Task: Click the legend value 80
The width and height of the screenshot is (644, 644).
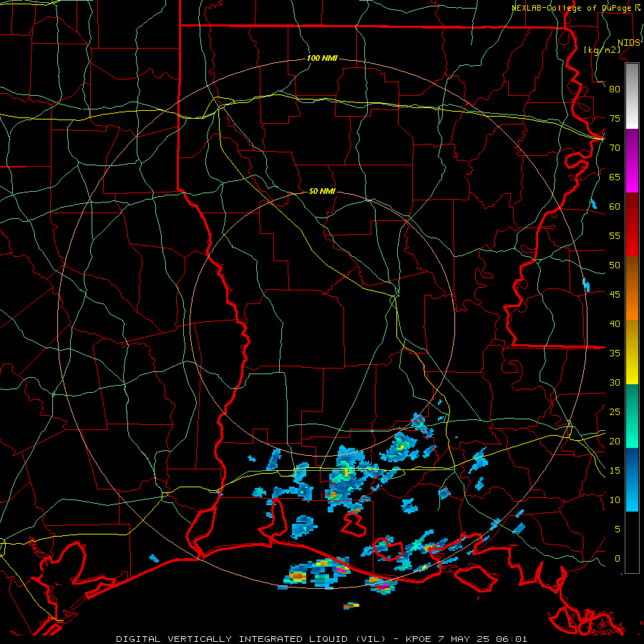Action: [615, 89]
